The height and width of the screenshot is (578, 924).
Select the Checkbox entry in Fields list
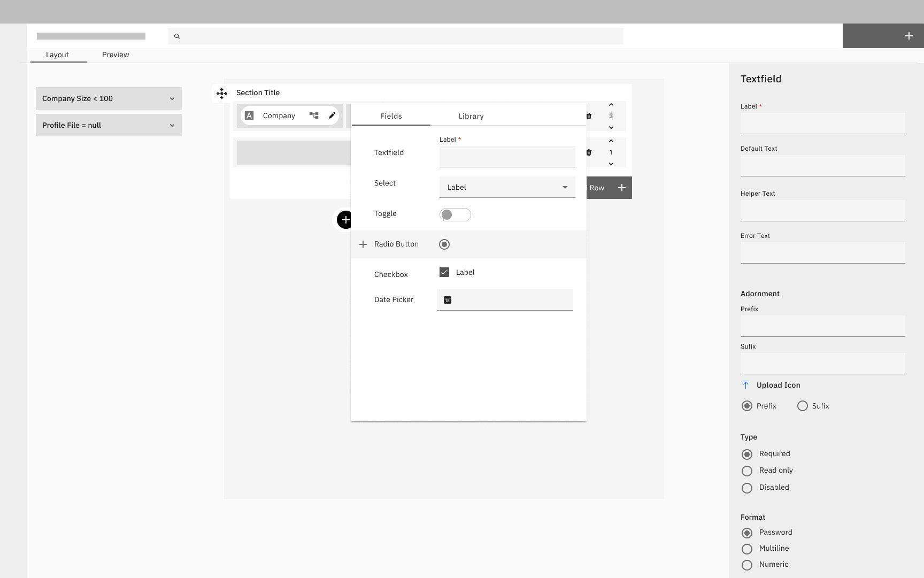point(391,274)
